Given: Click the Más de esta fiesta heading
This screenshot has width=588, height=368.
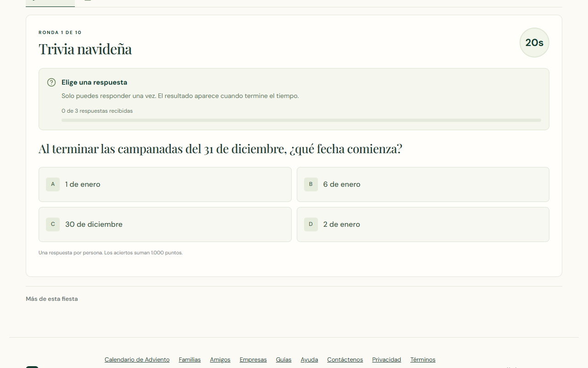Looking at the screenshot, I should click(x=52, y=299).
